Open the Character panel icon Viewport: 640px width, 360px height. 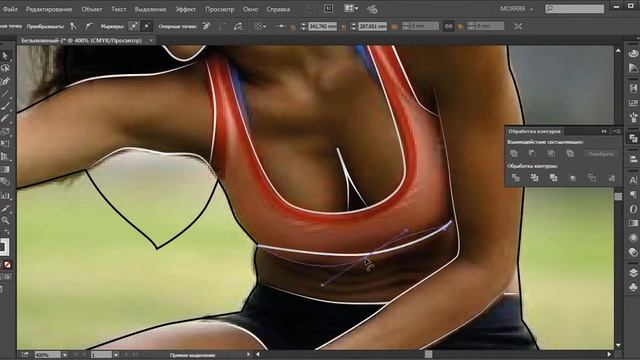point(633,180)
